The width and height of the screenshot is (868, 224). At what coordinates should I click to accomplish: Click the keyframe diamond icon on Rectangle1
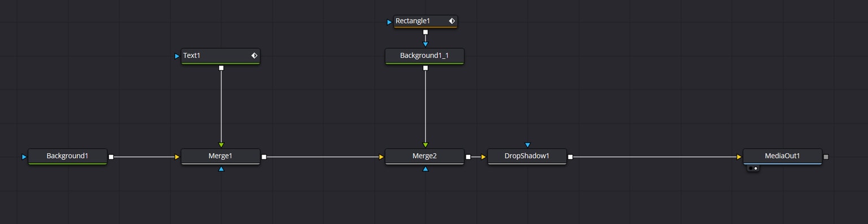click(452, 21)
